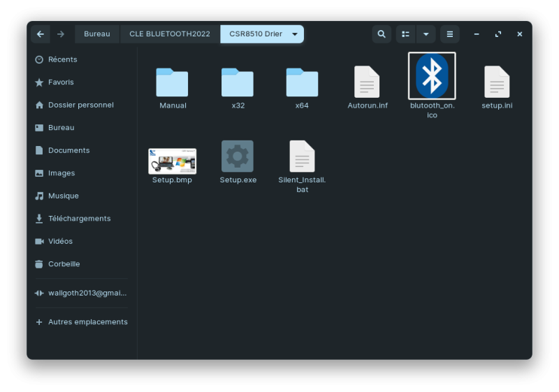Go to Bureau in the path bar
Image resolution: width=559 pixels, height=392 pixels.
96,34
